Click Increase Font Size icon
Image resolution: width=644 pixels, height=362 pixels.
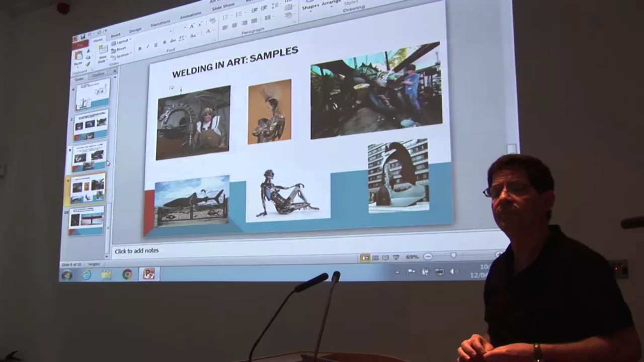coord(192,27)
